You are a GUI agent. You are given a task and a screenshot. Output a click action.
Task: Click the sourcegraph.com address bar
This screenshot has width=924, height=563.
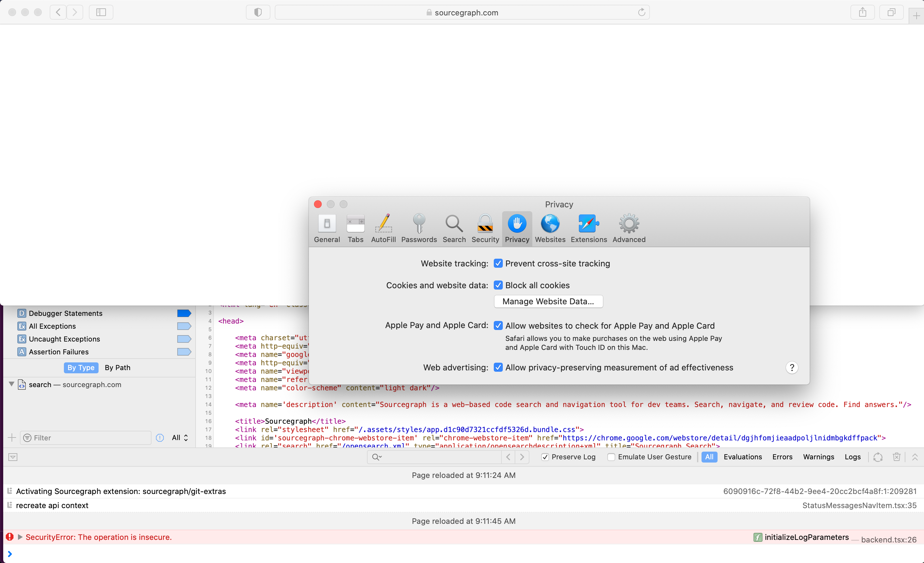[x=462, y=13]
